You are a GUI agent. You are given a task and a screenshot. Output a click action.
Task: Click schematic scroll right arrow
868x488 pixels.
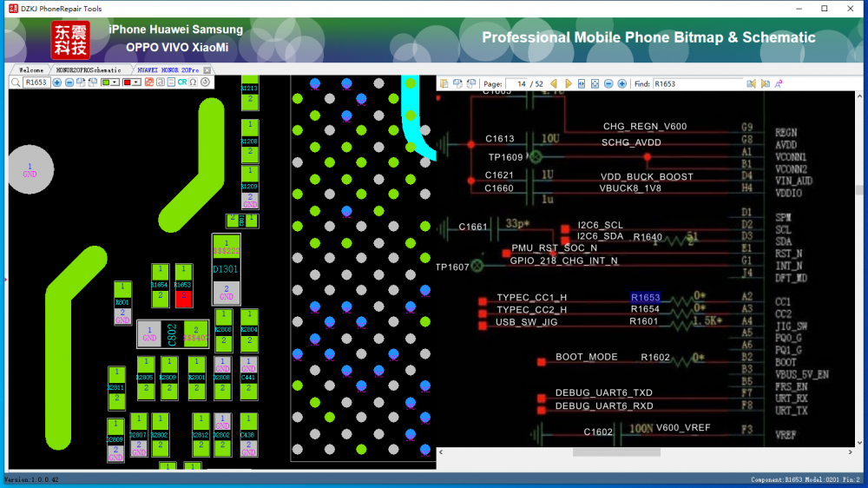(x=851, y=452)
